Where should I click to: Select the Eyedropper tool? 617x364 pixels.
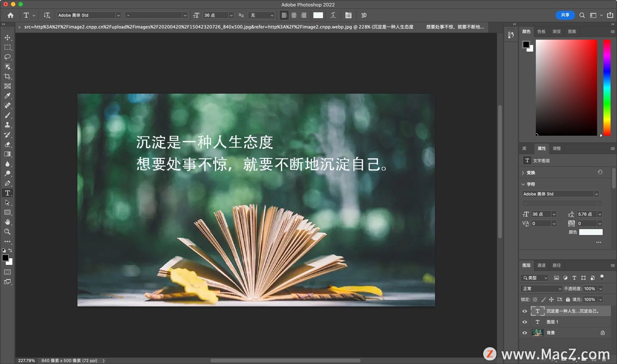tap(7, 96)
